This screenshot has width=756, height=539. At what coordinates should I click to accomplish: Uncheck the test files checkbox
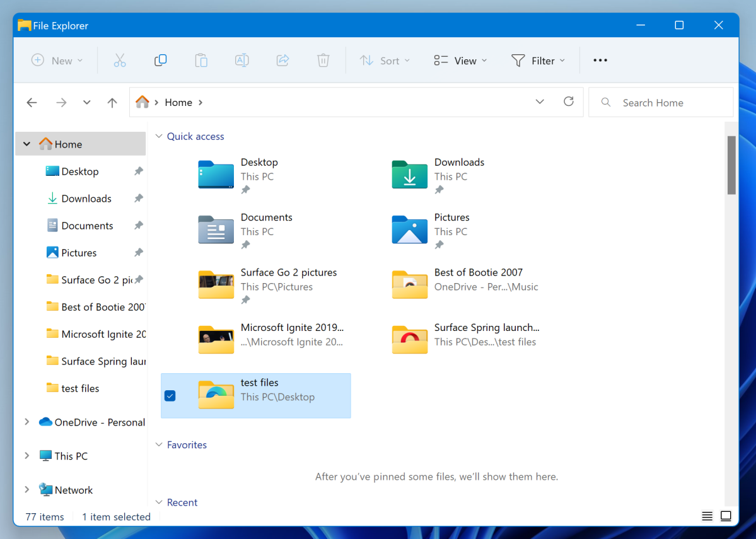coord(170,396)
